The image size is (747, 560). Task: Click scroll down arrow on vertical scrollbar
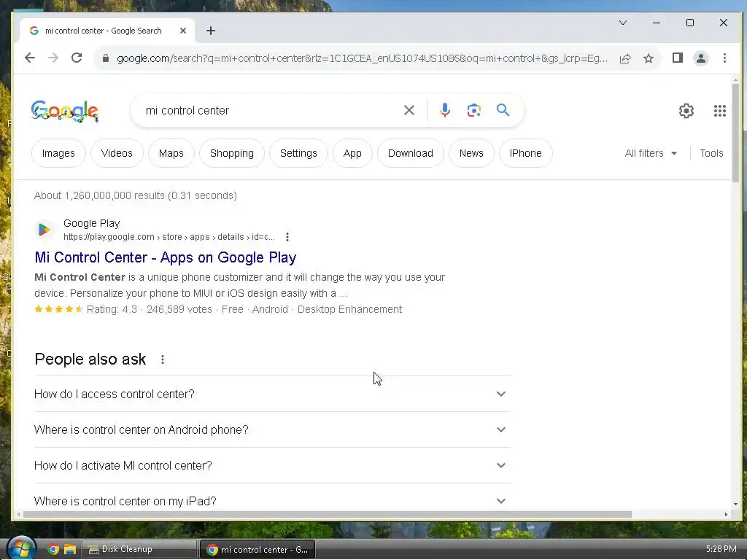coord(735,504)
